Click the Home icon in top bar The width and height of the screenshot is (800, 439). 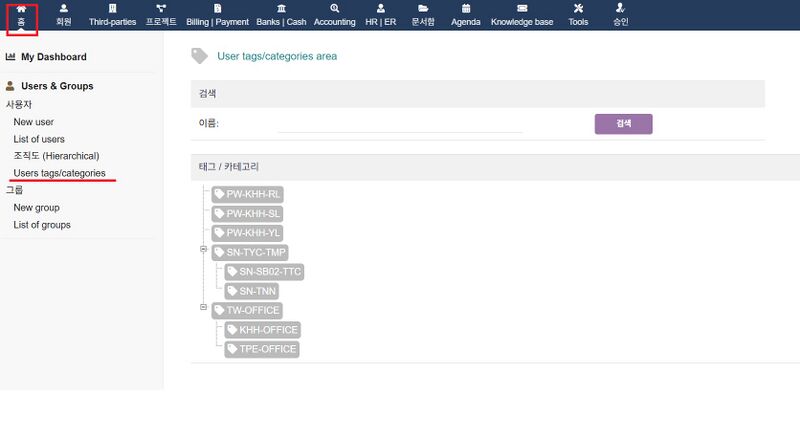pyautogui.click(x=21, y=9)
